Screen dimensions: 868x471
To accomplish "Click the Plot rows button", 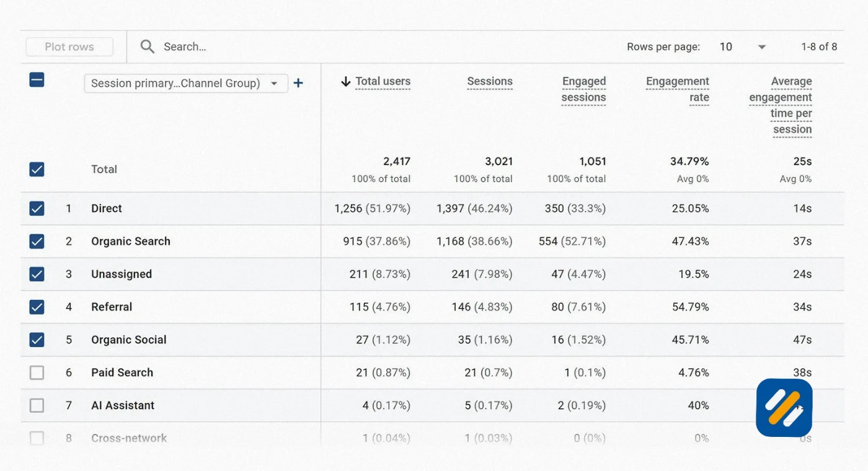I will (69, 46).
